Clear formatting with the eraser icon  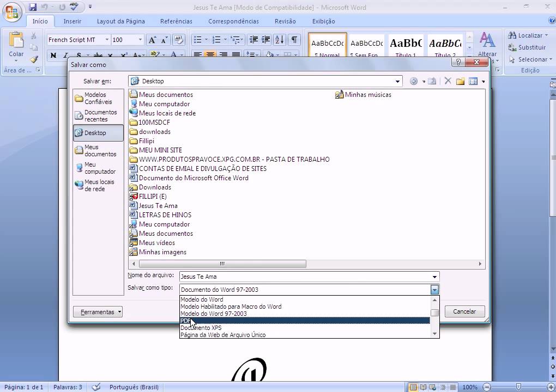[x=179, y=40]
